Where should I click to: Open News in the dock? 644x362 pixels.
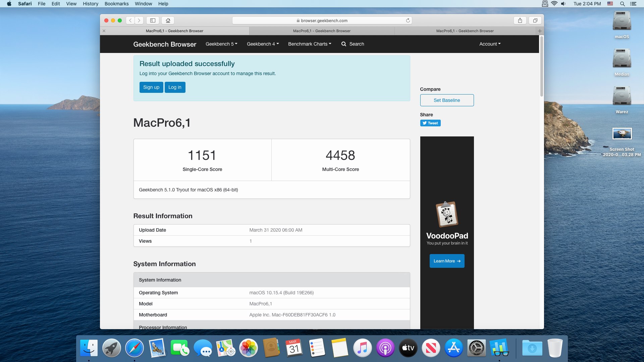pos(431,348)
